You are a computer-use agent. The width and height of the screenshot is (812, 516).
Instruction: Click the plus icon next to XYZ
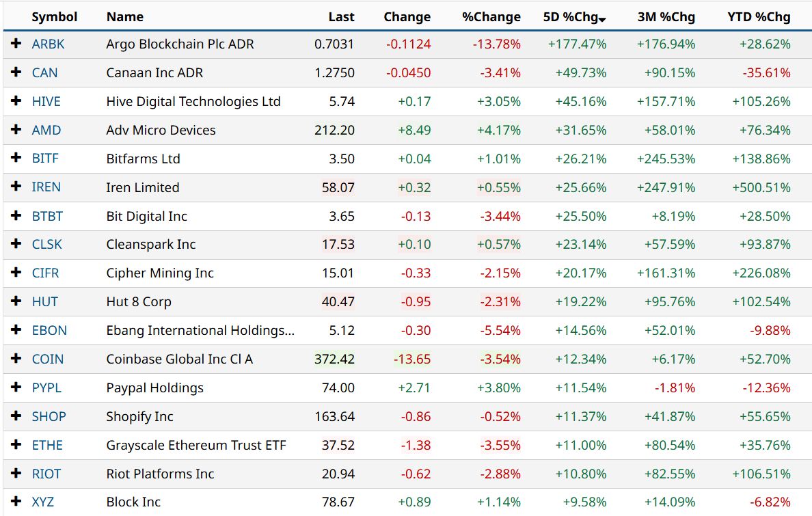point(16,502)
